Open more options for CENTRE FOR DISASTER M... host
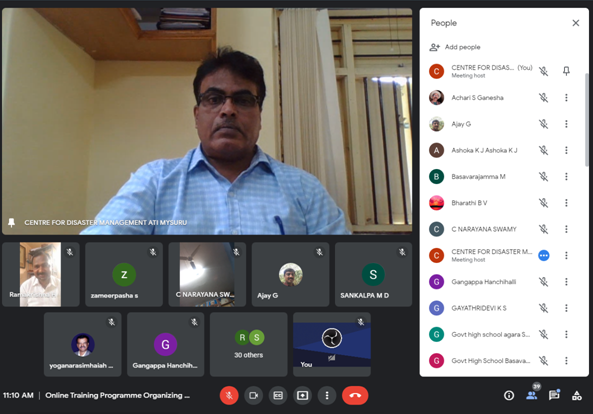This screenshot has width=593, height=414. pos(566,255)
